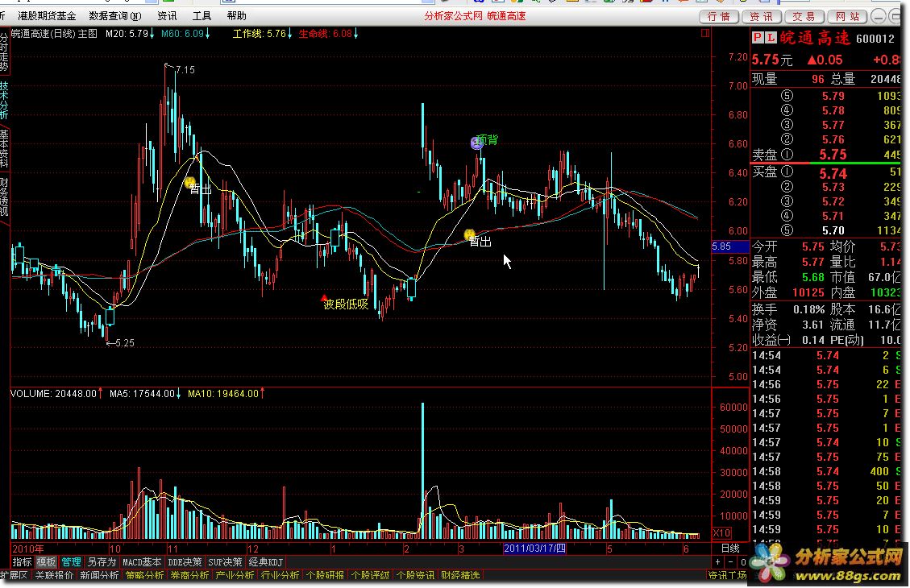Open the 工具 menu
910x588 pixels.
[202, 15]
